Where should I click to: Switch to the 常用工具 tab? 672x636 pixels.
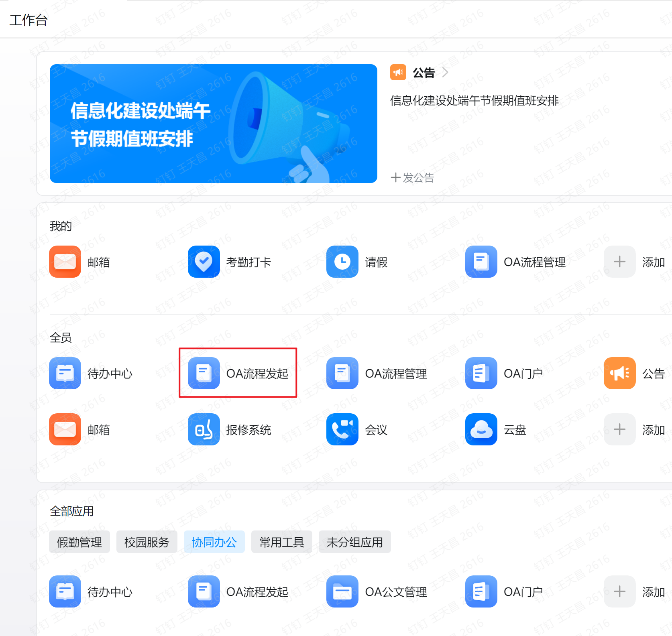click(281, 542)
